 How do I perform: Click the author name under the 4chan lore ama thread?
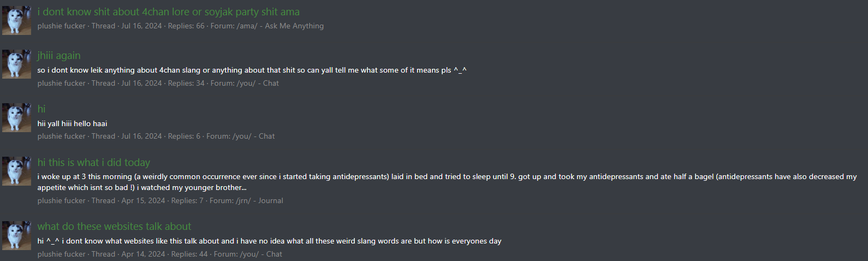click(x=61, y=26)
